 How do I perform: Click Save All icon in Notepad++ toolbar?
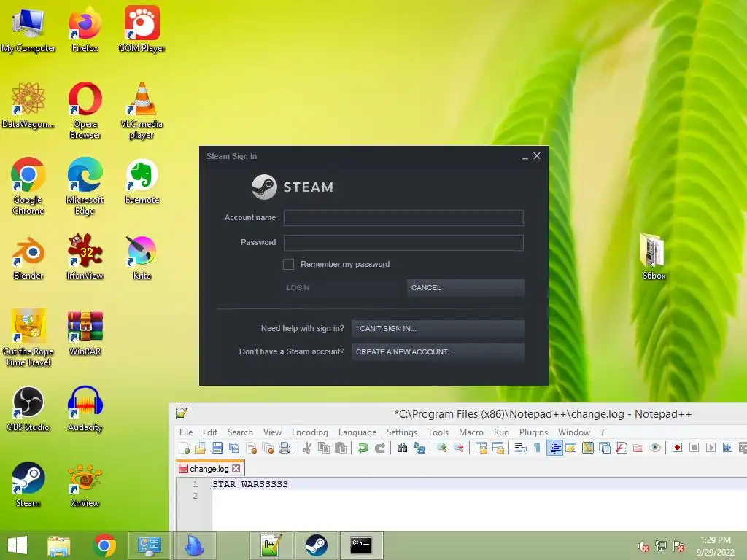click(234, 448)
